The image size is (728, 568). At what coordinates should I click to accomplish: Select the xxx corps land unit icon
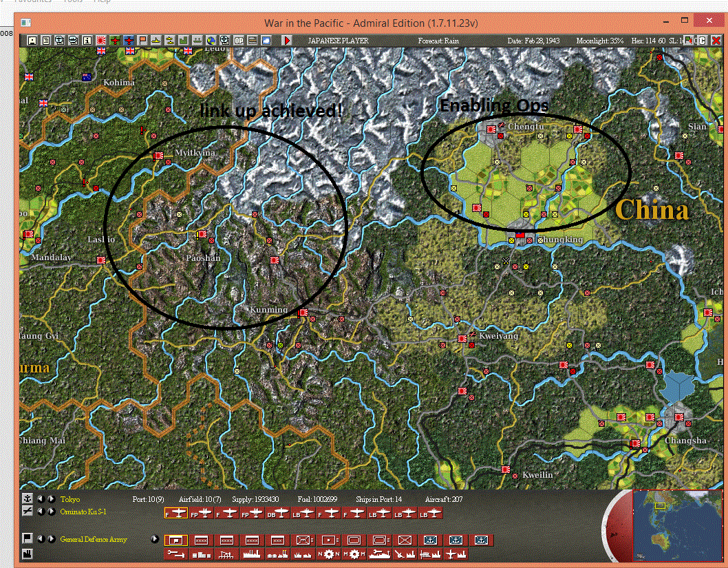pyautogui.click(x=277, y=540)
